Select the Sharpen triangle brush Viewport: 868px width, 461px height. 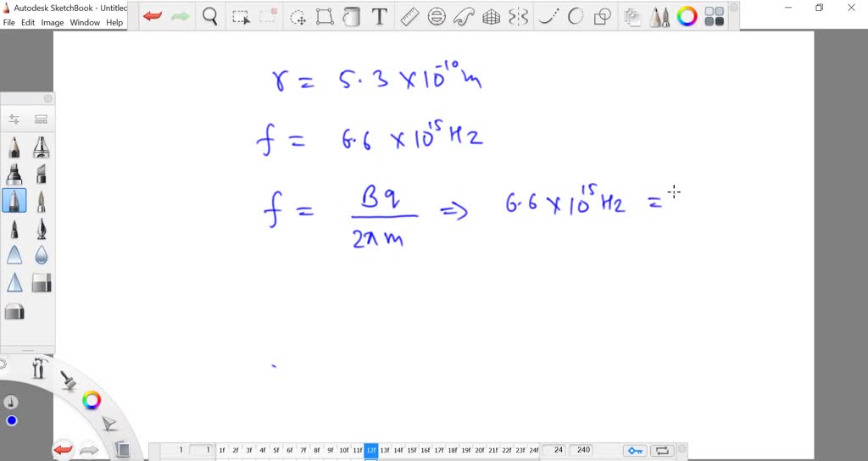[x=14, y=282]
